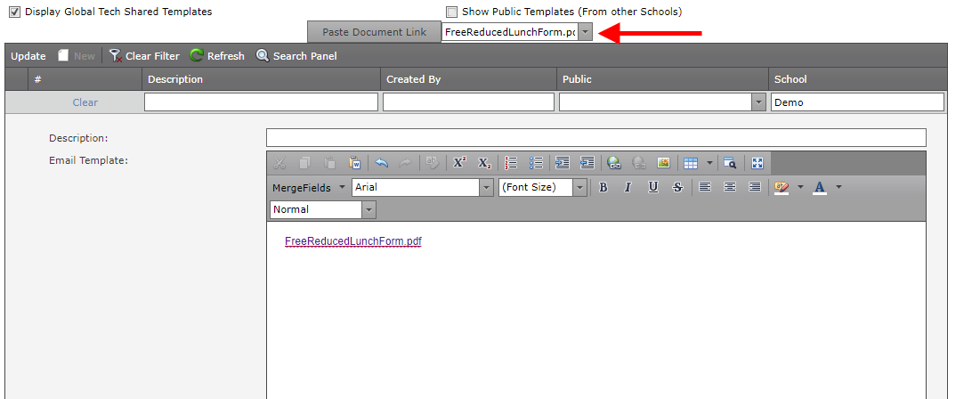Click the Cut scissors icon
Screen dimensions: 980x399
[279, 163]
